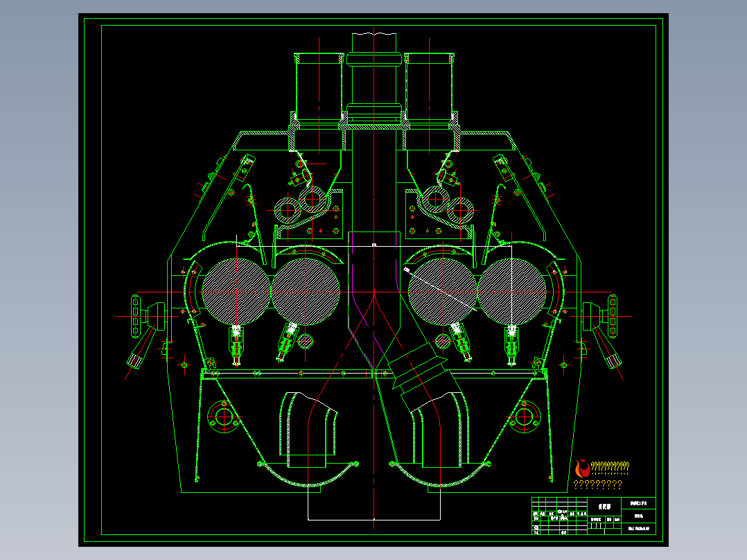This screenshot has height=560, width=747.
Task: Pick the bottom-right circular flange inside the housing
Action: pyautogui.click(x=524, y=417)
